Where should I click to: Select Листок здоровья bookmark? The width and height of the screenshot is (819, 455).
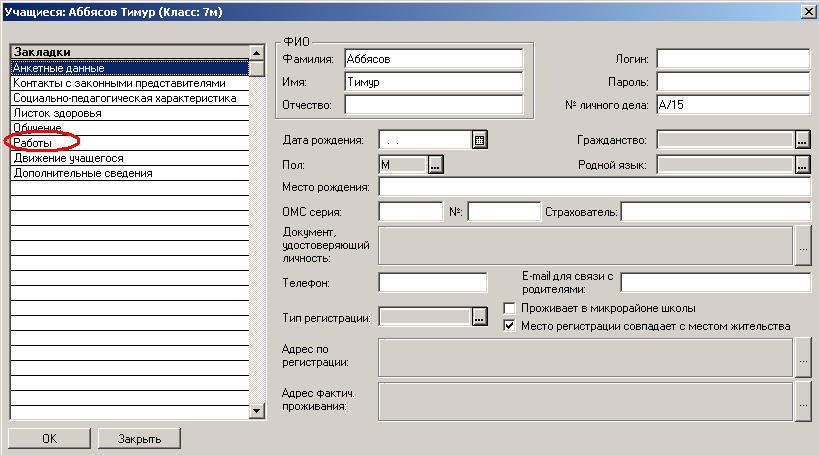[x=58, y=113]
